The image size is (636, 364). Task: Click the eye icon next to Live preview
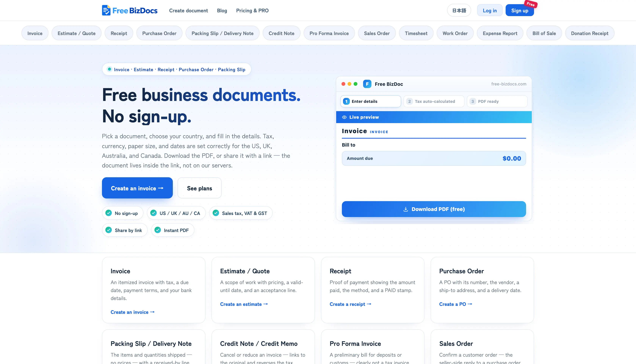[x=344, y=117]
